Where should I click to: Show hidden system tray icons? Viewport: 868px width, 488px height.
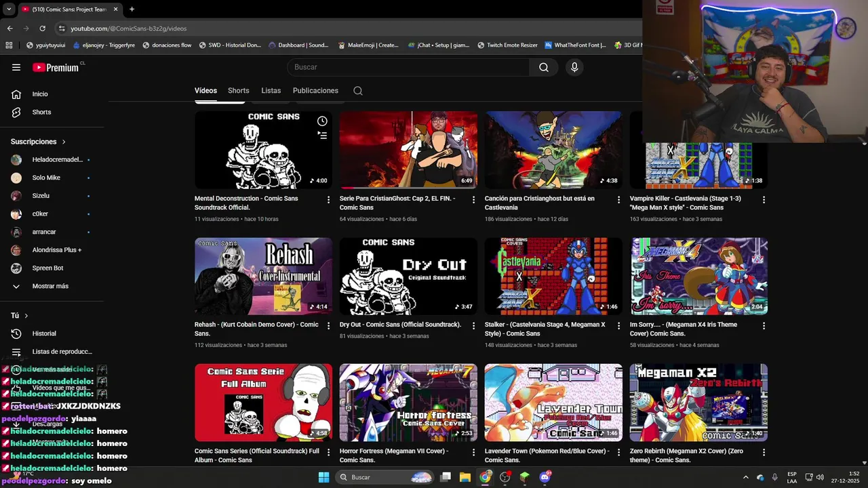746,477
